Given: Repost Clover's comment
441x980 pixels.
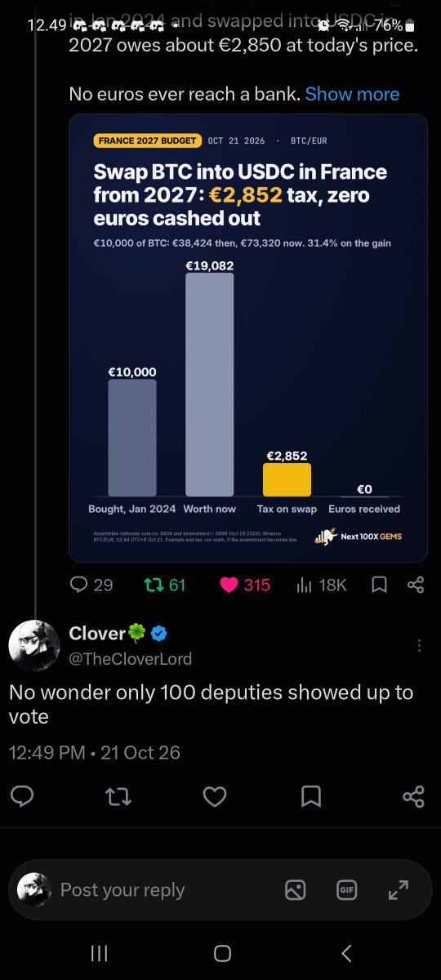Looking at the screenshot, I should point(118,796).
